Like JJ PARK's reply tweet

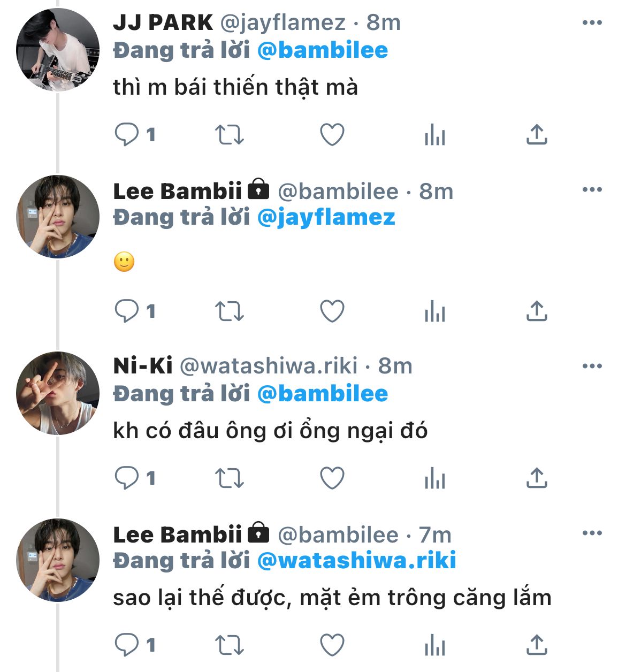coord(332,135)
